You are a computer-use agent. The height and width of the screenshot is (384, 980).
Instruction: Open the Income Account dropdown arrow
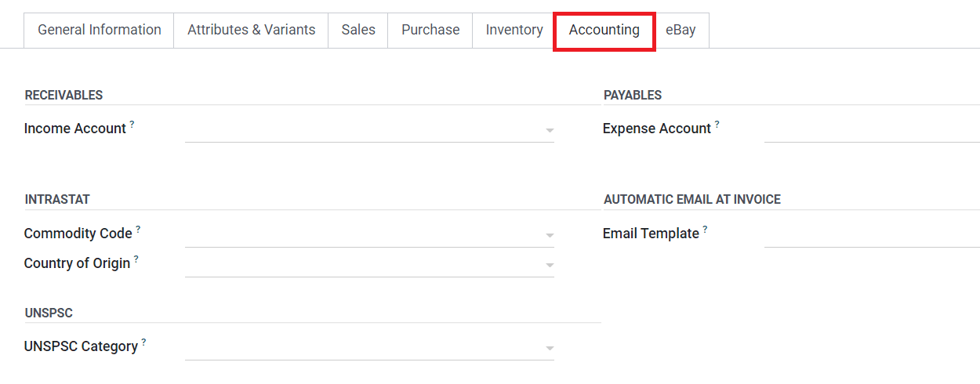point(550,130)
